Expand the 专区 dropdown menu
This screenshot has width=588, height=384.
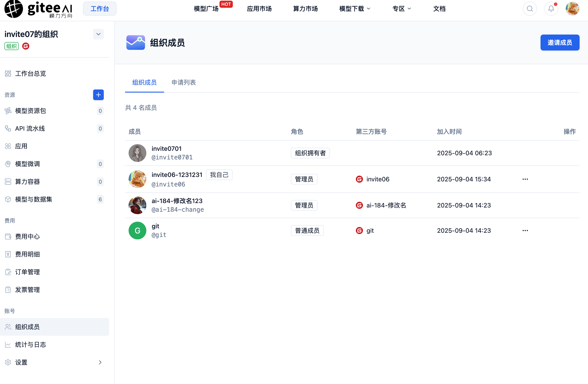402,9
